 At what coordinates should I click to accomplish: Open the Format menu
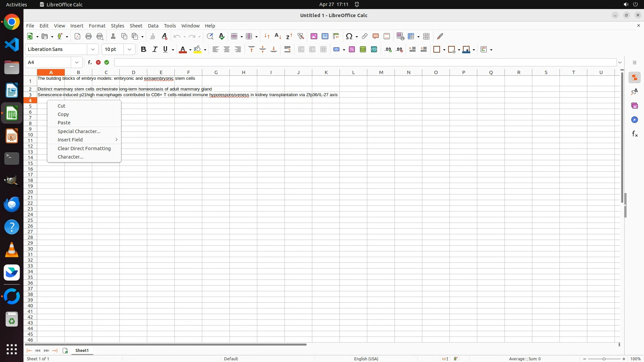97,26
